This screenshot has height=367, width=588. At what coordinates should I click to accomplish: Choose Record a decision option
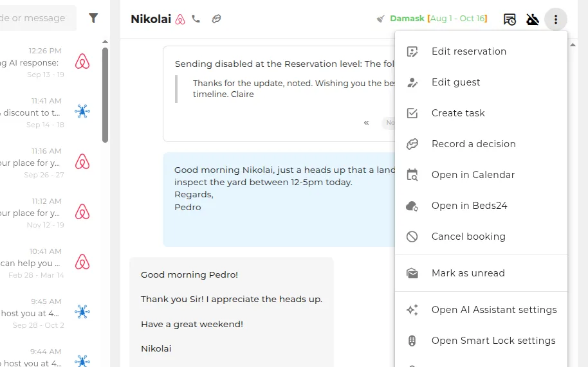481,144
